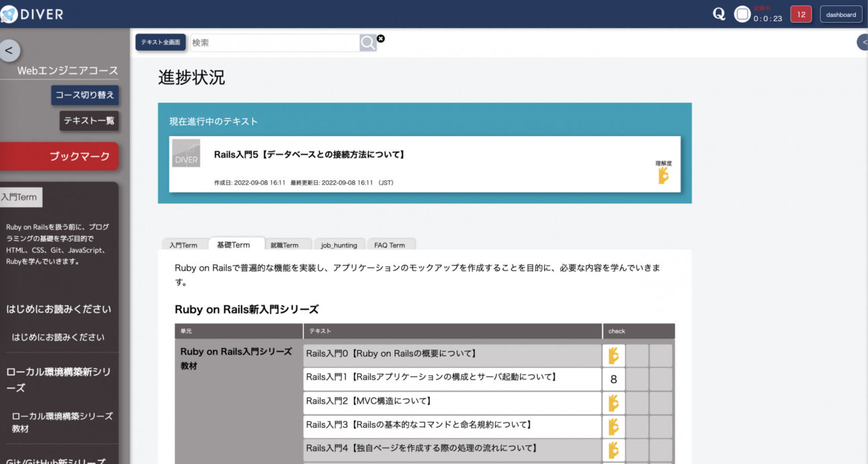Viewport: 868px width, 464px height.
Task: Click OK hand icon on Rails入門3 row
Action: click(614, 427)
